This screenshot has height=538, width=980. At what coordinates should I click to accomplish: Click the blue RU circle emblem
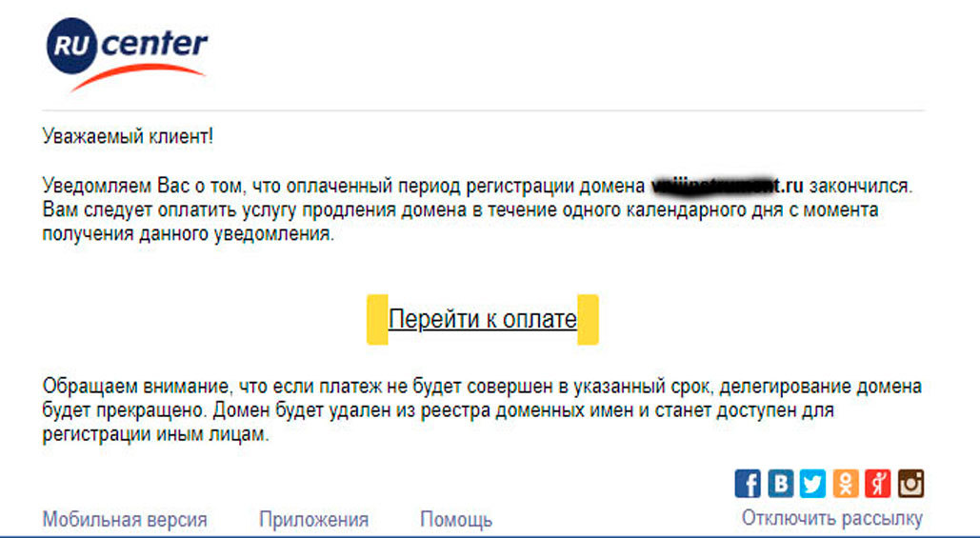point(71,48)
